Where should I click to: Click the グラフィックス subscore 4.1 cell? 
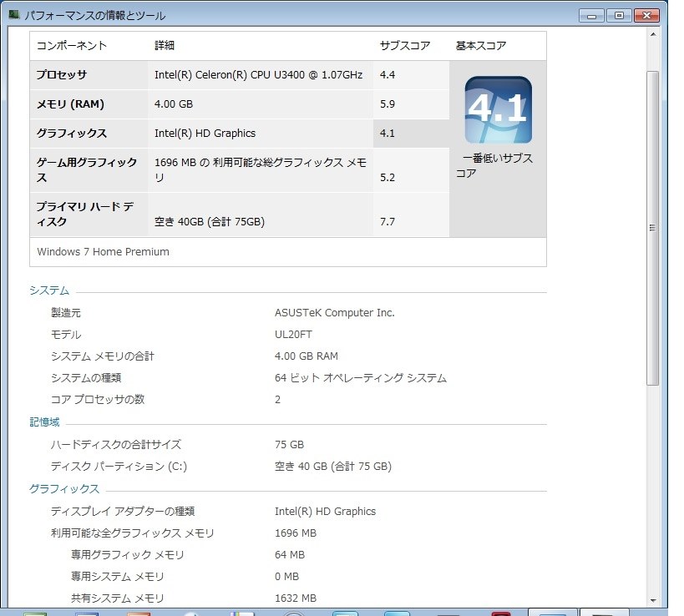click(411, 134)
